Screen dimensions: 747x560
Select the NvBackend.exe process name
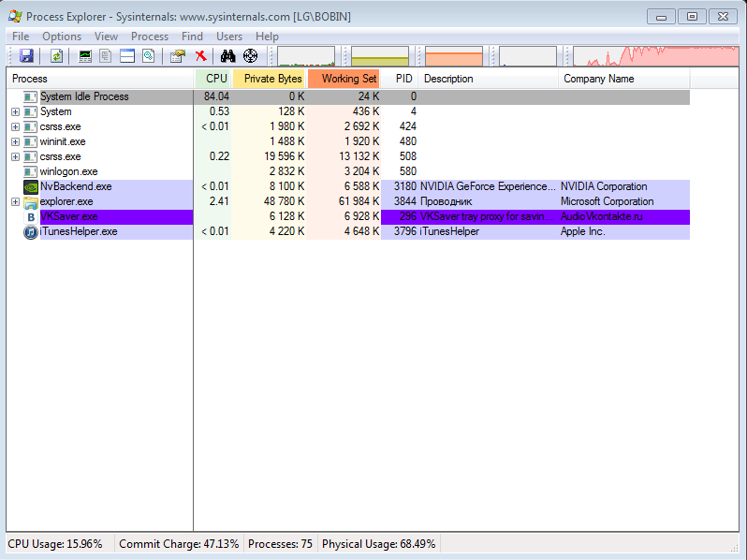click(76, 187)
